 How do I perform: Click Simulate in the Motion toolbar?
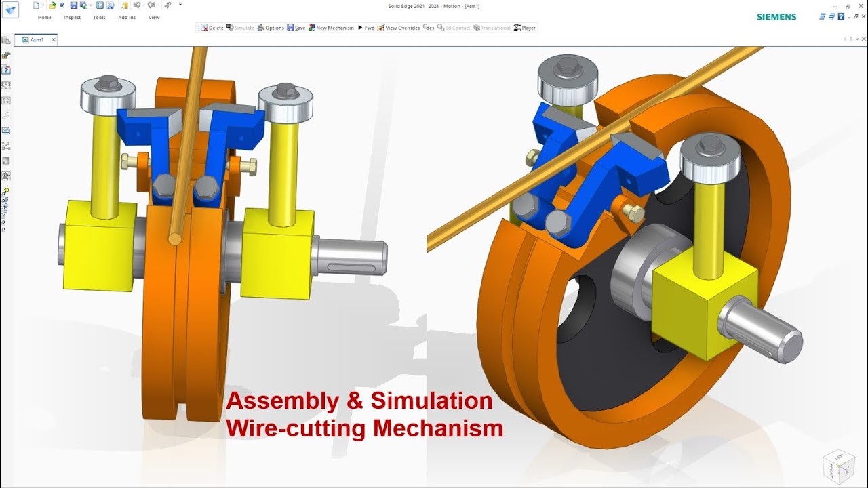click(240, 28)
